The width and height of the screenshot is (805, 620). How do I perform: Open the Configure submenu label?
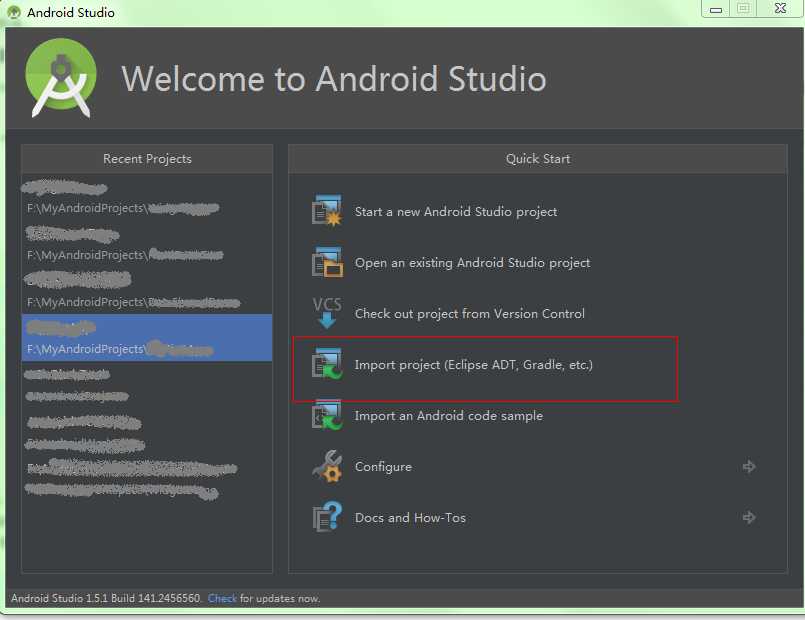tap(384, 467)
